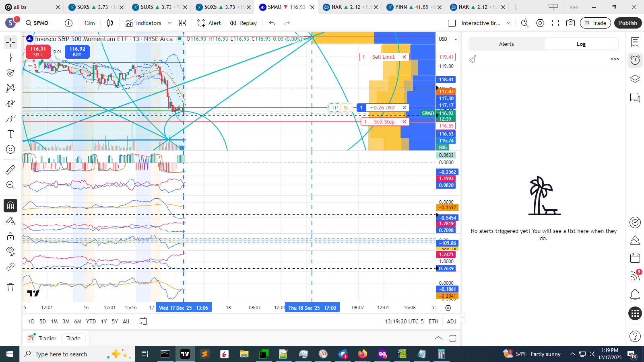Select the Text annotation tool
Screen dimensions: 644x362
(x=10, y=134)
